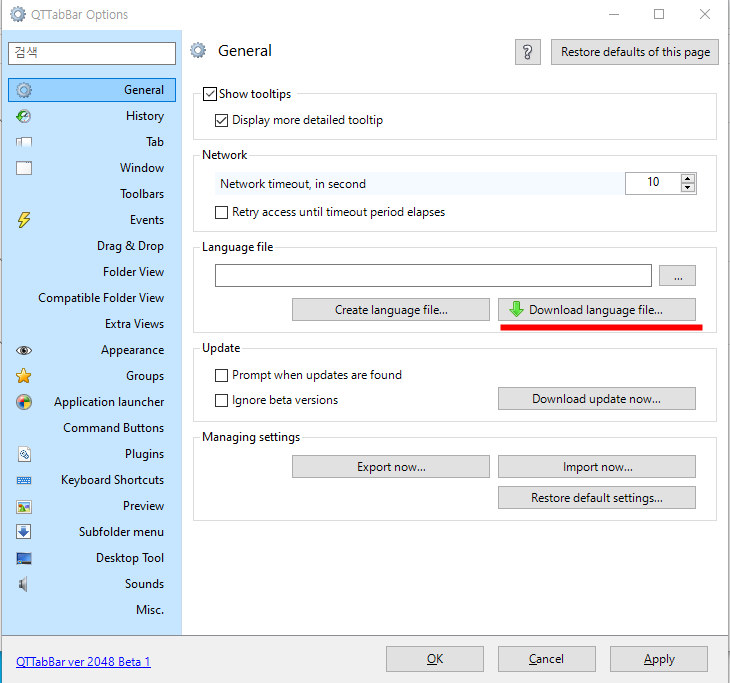Click the gear icon next to General heading
This screenshot has width=730, height=683.
(198, 50)
